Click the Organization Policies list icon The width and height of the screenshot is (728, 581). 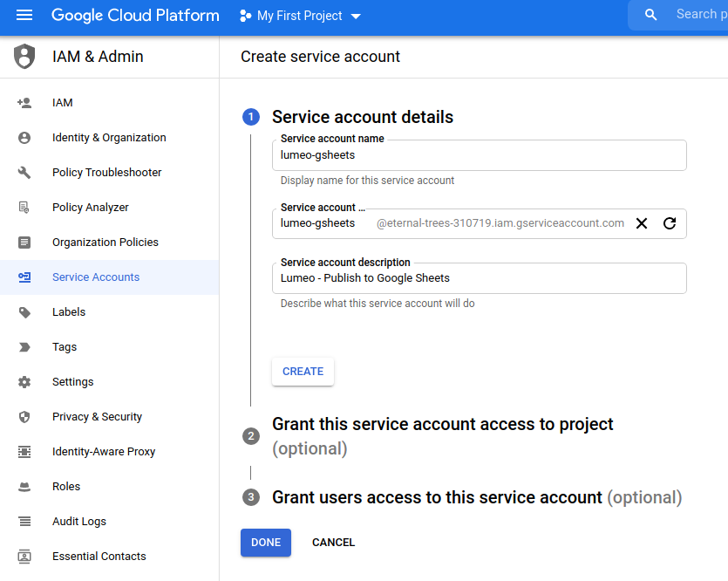pos(24,242)
